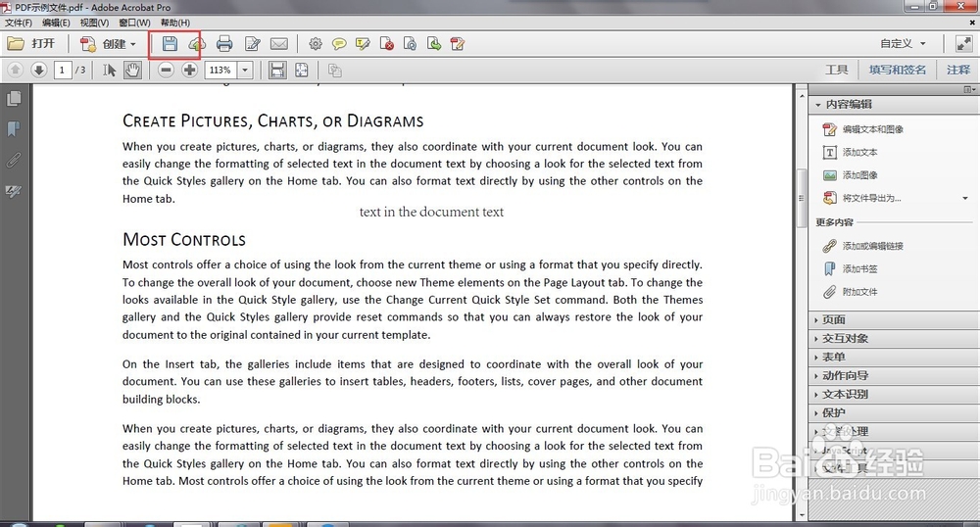The width and height of the screenshot is (980, 527).
Task: Open the signatures sidebar panel
Action: (14, 191)
